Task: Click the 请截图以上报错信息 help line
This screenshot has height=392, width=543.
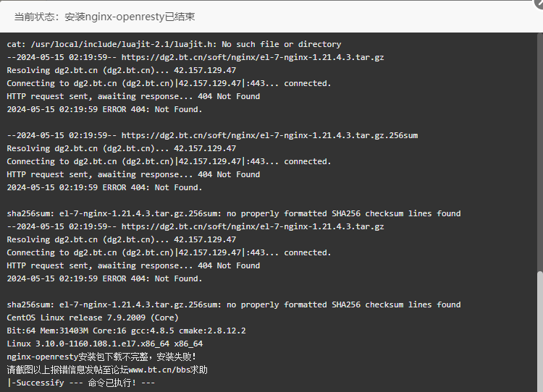Action: pyautogui.click(x=107, y=370)
